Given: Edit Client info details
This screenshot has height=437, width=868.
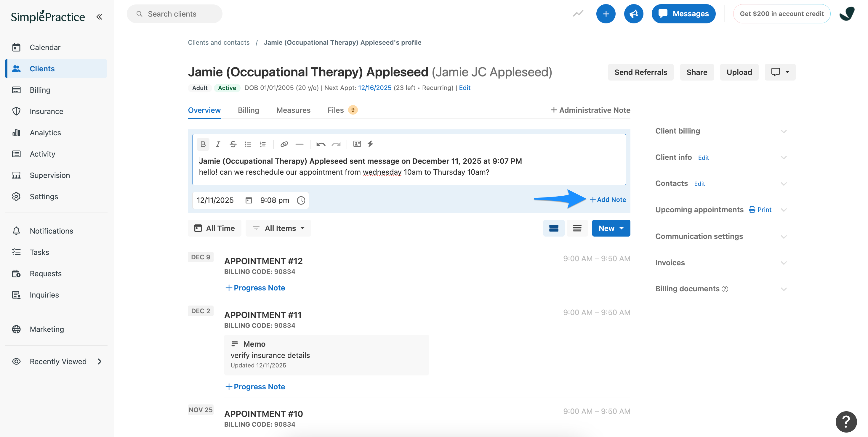Looking at the screenshot, I should 704,158.
